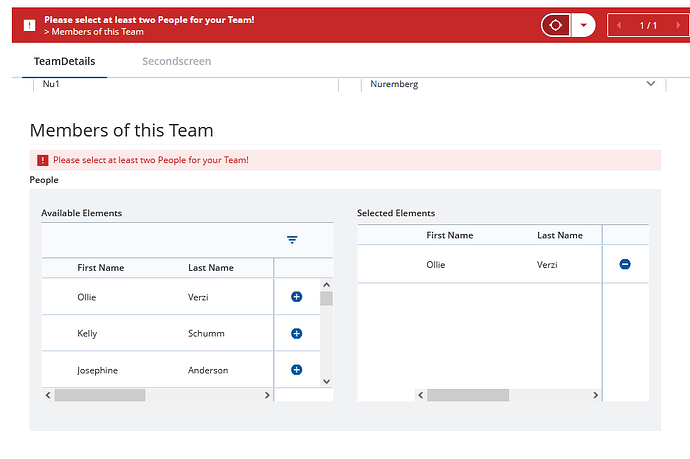
Task: Remove Ollie Verzi with the minus icon
Action: coord(625,264)
